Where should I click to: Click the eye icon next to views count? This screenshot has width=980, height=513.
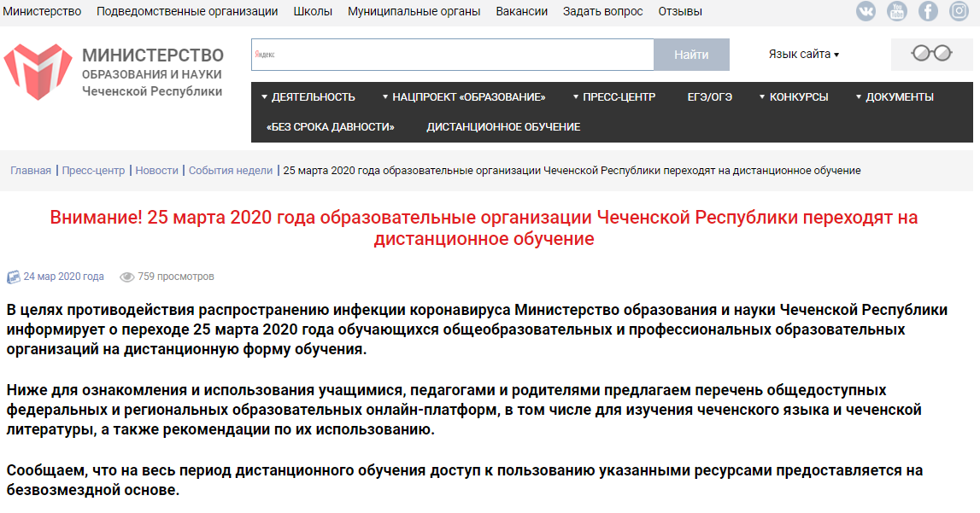coord(127,277)
